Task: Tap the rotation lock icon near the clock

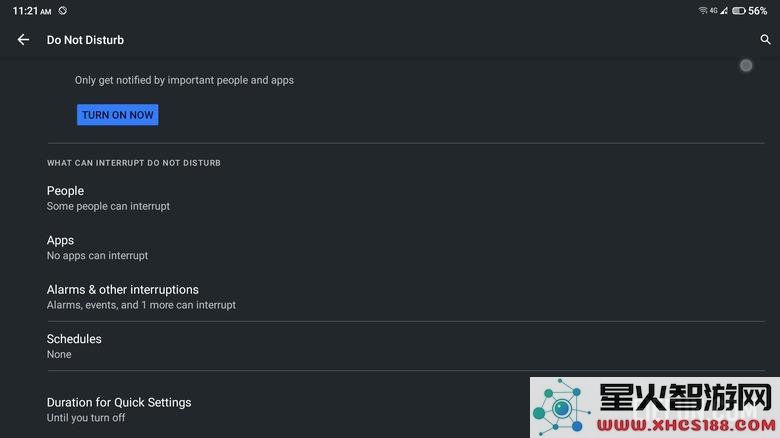Action: [x=62, y=10]
